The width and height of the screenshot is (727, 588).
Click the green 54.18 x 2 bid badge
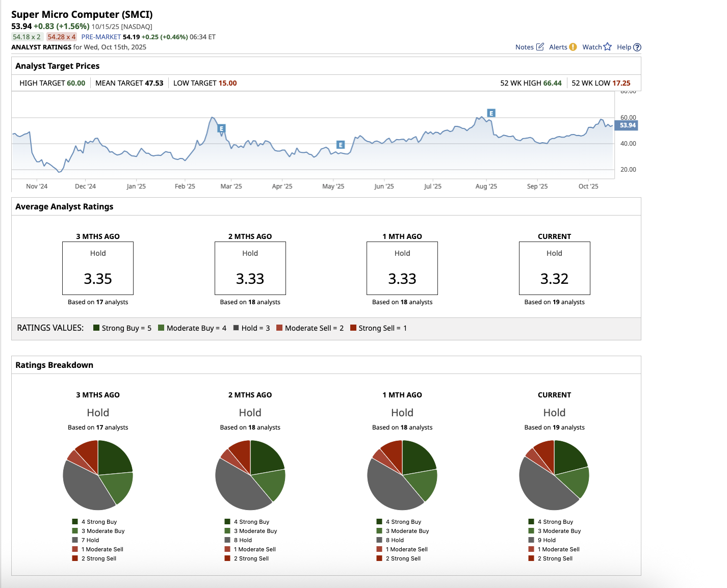27,37
